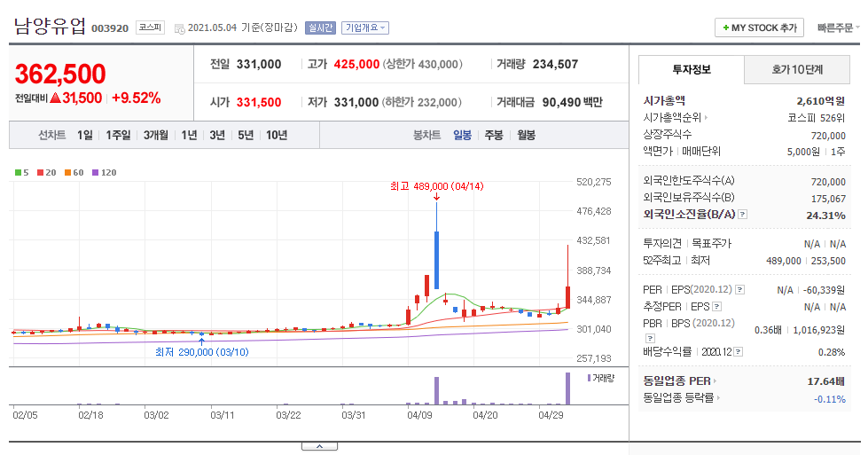Image resolution: width=868 pixels, height=455 pixels.
Task: Click the 04/20 date label on chart axis
Action: click(x=486, y=415)
